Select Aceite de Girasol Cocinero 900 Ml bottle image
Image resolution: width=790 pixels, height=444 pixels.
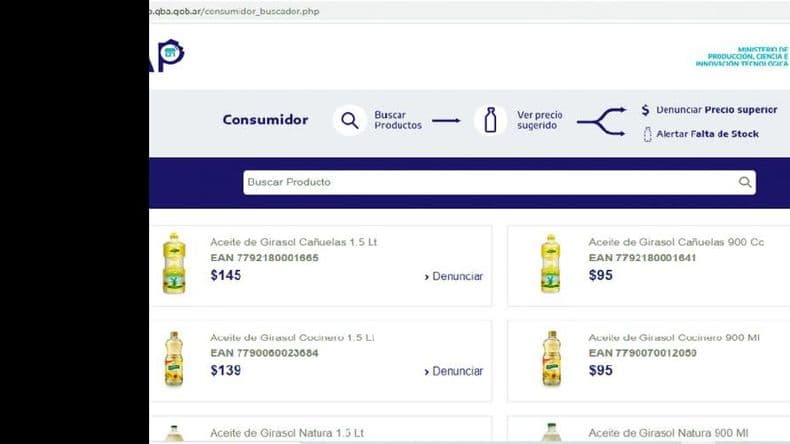(552, 358)
